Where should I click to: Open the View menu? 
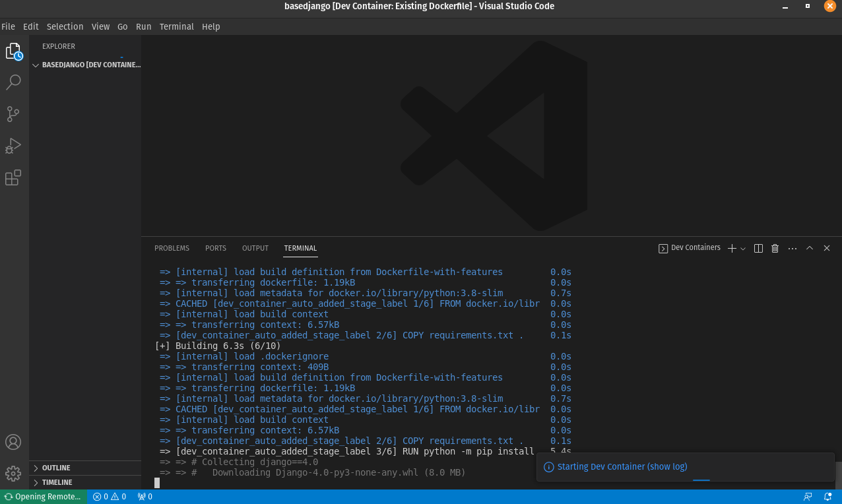coord(100,26)
